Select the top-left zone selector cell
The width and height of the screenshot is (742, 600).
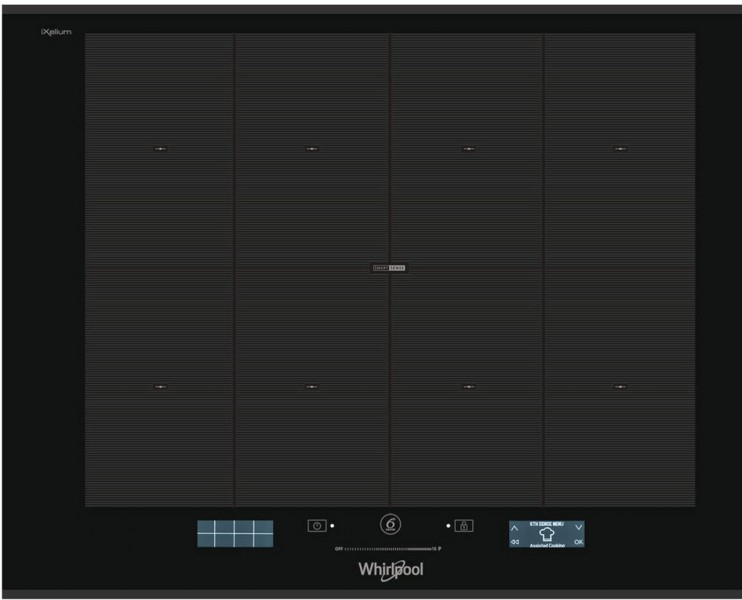click(x=206, y=527)
